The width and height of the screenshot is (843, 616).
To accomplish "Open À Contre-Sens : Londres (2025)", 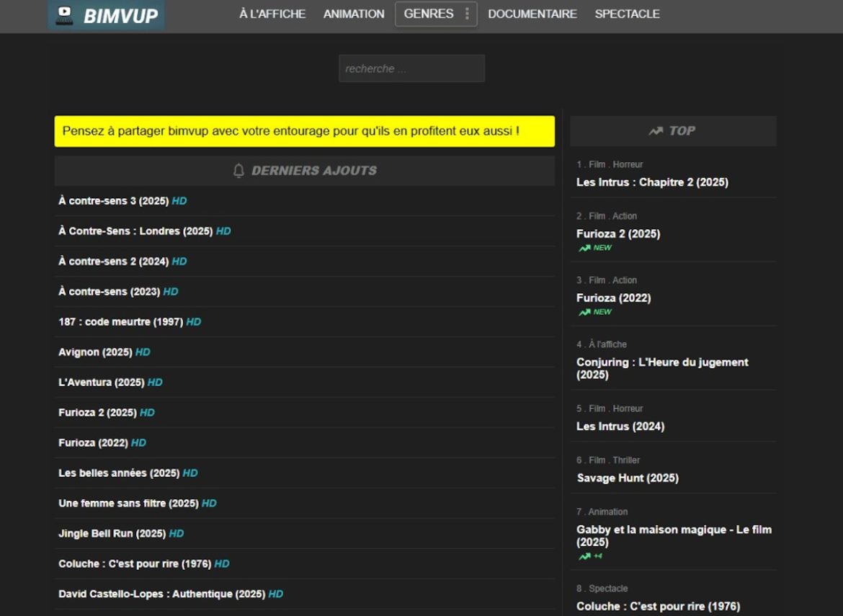I will pos(135,231).
